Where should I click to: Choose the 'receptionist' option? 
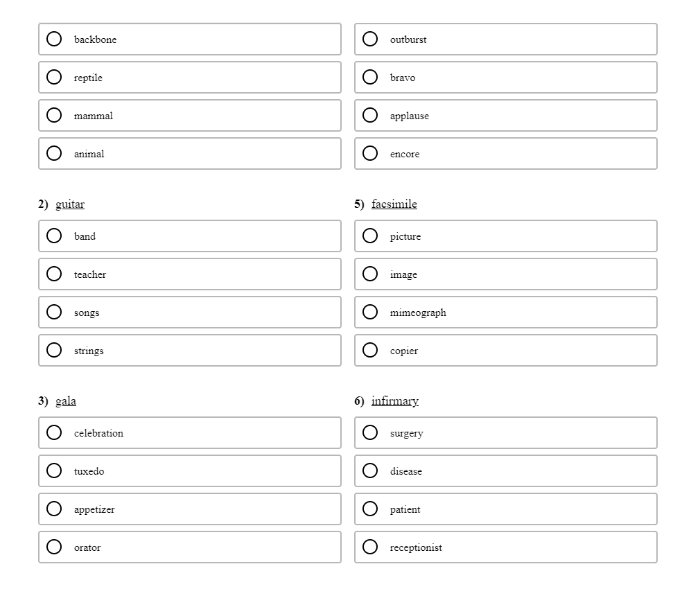click(x=370, y=547)
